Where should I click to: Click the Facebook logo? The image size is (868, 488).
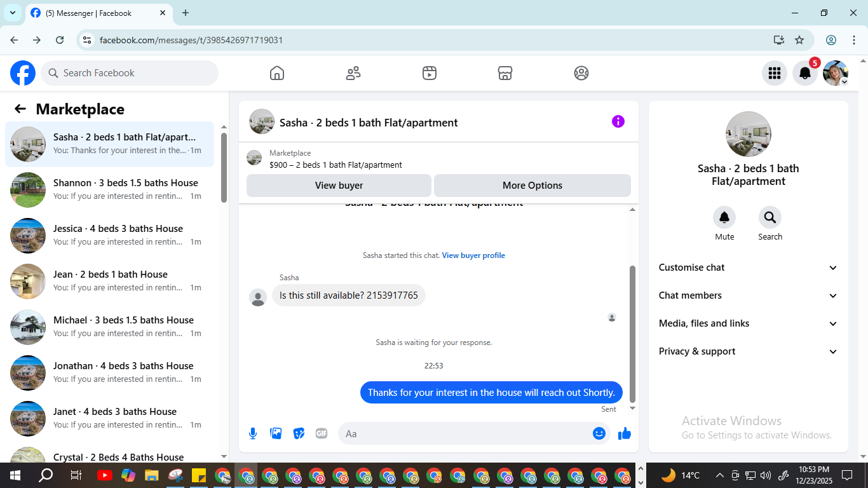23,73
